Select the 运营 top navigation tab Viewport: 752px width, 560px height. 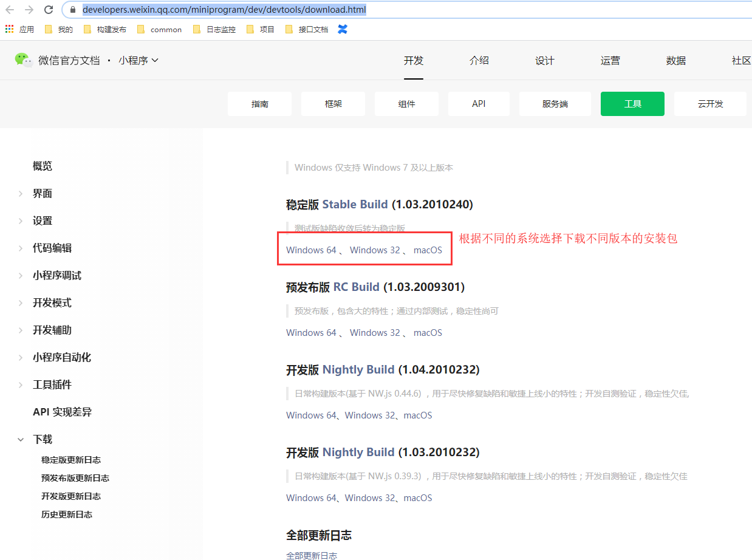click(610, 61)
